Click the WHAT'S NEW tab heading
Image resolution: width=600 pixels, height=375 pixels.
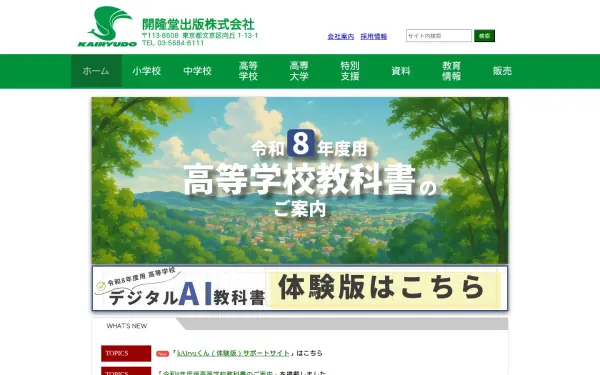point(127,326)
